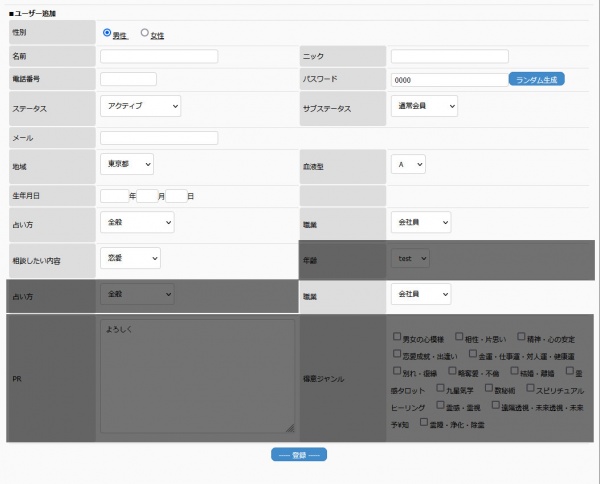Expand the 血液型 dropdown
Screen dimensions: 600x484
pyautogui.click(x=409, y=163)
